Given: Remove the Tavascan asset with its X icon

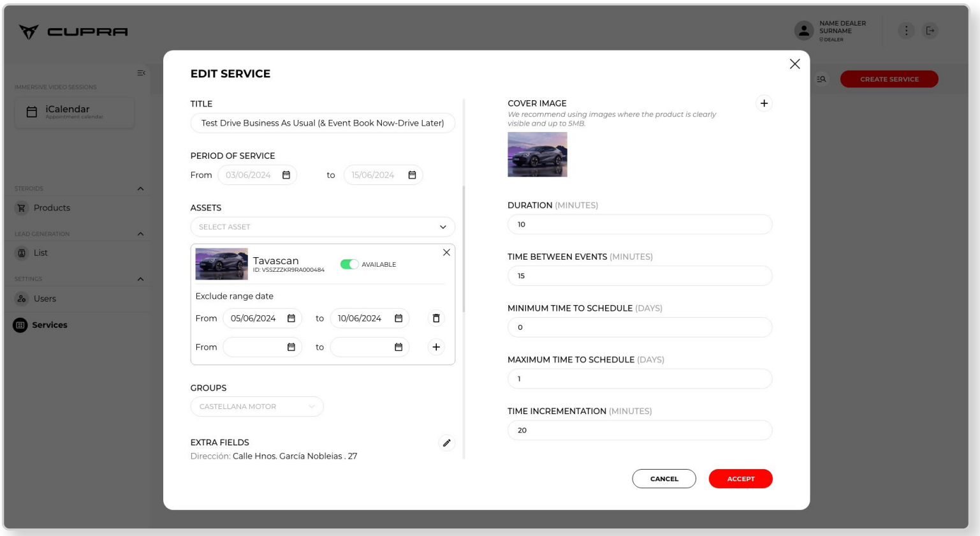Looking at the screenshot, I should click(446, 253).
